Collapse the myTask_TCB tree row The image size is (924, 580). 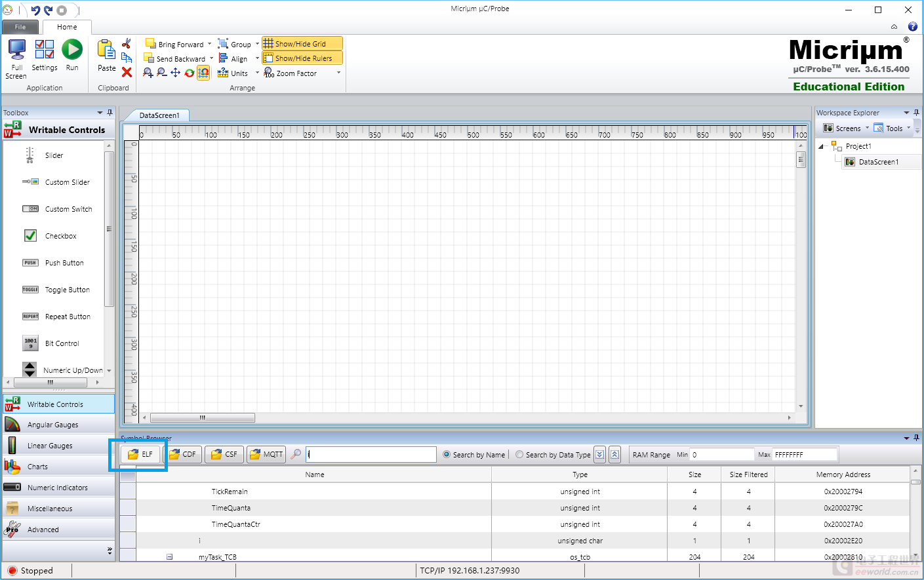coord(169,557)
